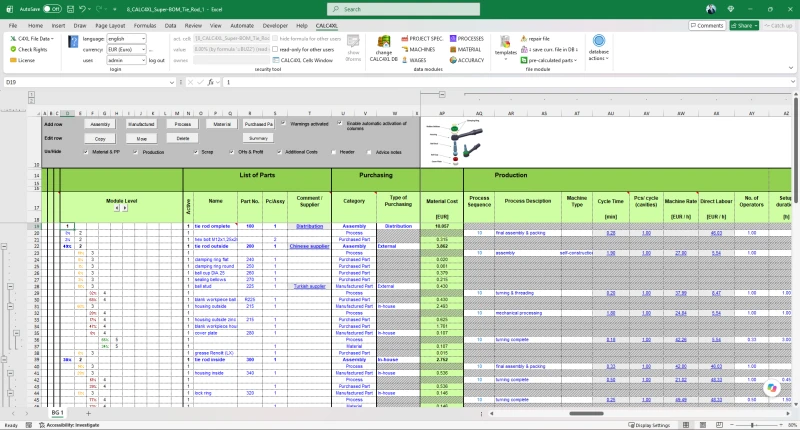Click Assembly add row button
The height and width of the screenshot is (430, 800).
pyautogui.click(x=100, y=124)
